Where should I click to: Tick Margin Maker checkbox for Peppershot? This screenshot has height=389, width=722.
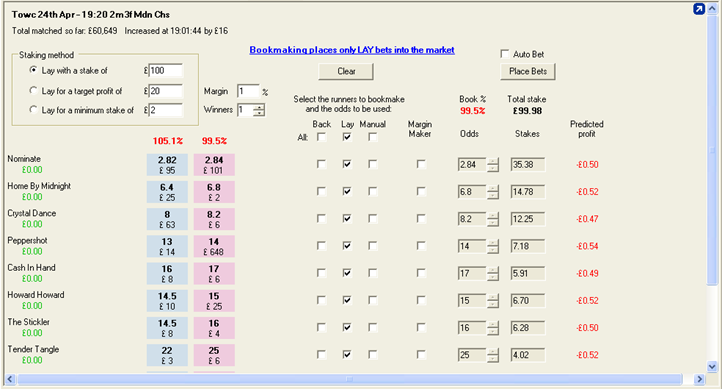(x=421, y=245)
